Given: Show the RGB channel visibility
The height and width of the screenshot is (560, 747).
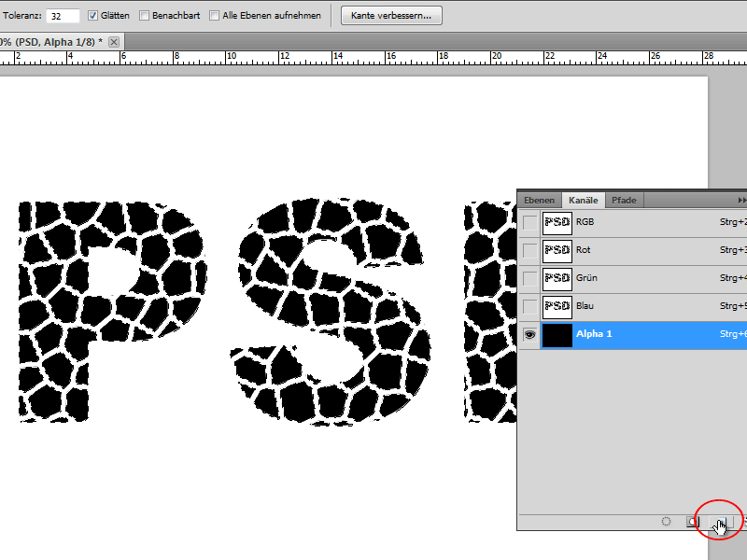Looking at the screenshot, I should coord(529,222).
